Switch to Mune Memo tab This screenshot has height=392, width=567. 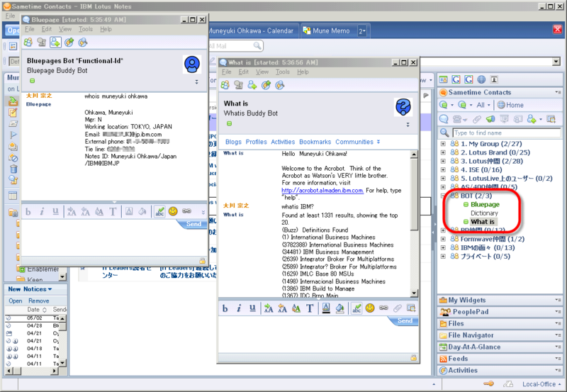[331, 30]
